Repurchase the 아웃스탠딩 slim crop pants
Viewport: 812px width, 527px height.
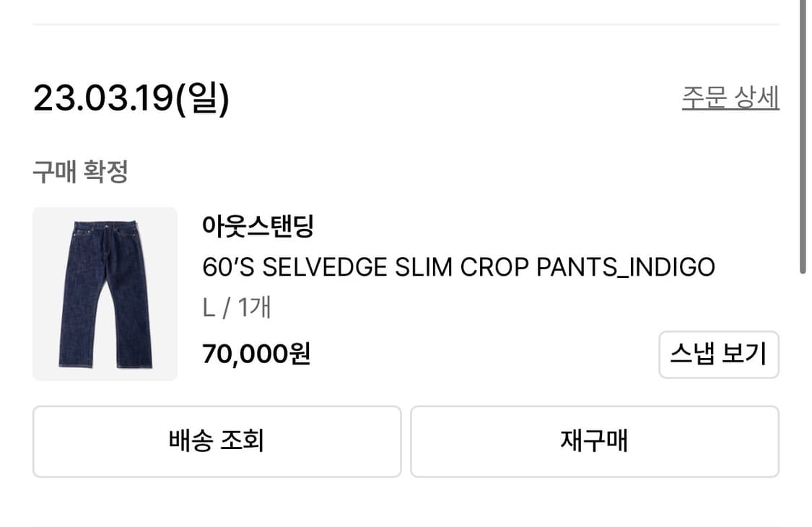coord(594,441)
